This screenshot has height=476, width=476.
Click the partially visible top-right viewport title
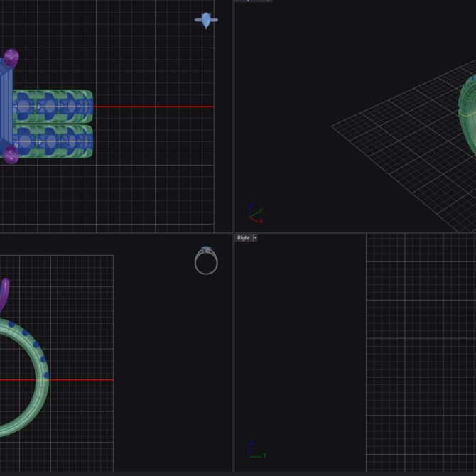point(253,1)
